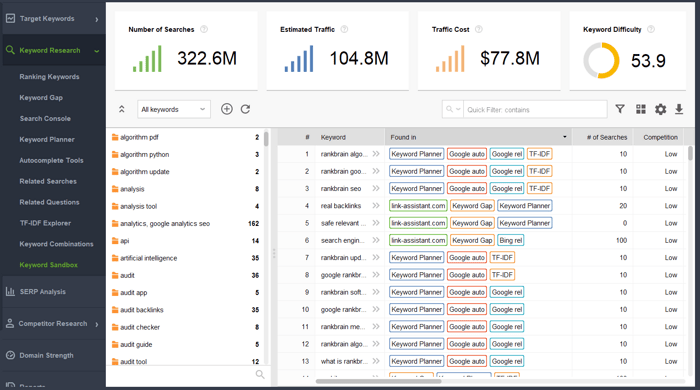Click the download export icon
Image resolution: width=700 pixels, height=390 pixels.
tap(679, 109)
